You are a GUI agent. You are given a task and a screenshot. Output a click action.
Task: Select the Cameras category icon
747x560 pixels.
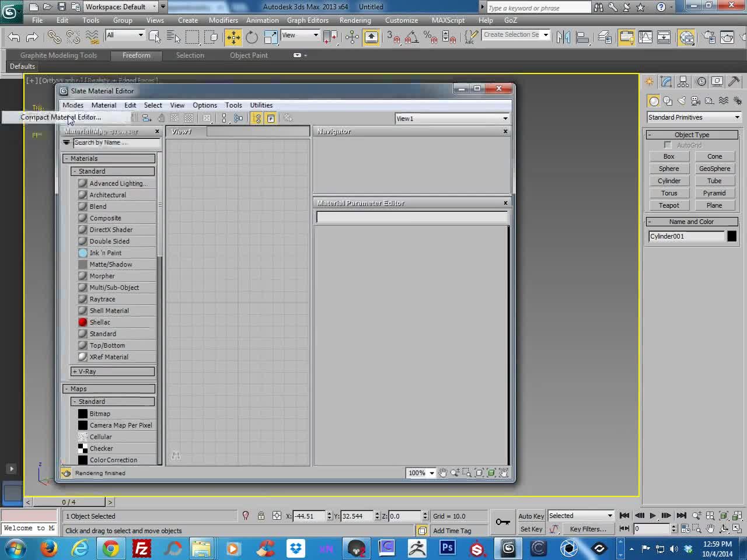pos(696,101)
